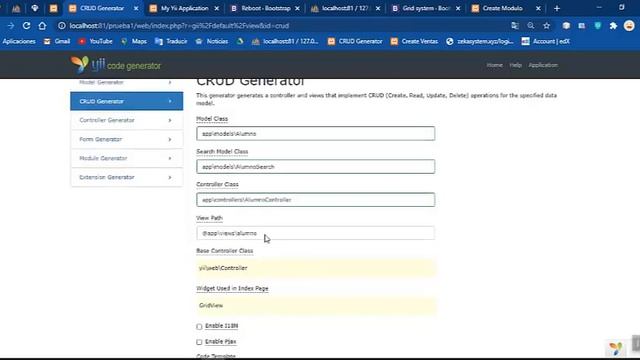
Task: Close the My Yii Application tab
Action: pos(217,8)
